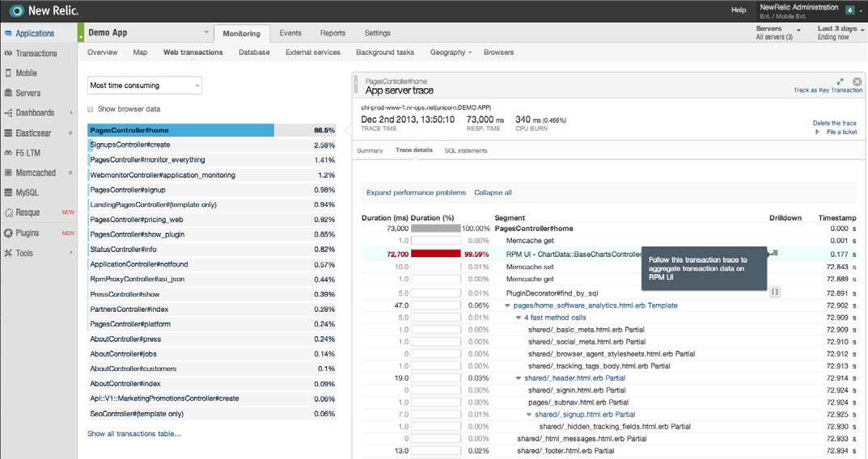The height and width of the screenshot is (459, 868).
Task: Switch to Events tab
Action: pyautogui.click(x=290, y=33)
